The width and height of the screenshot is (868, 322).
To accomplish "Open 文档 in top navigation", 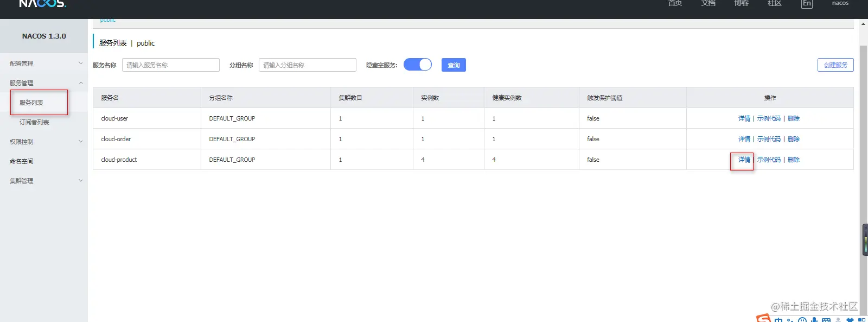I will tap(709, 3).
